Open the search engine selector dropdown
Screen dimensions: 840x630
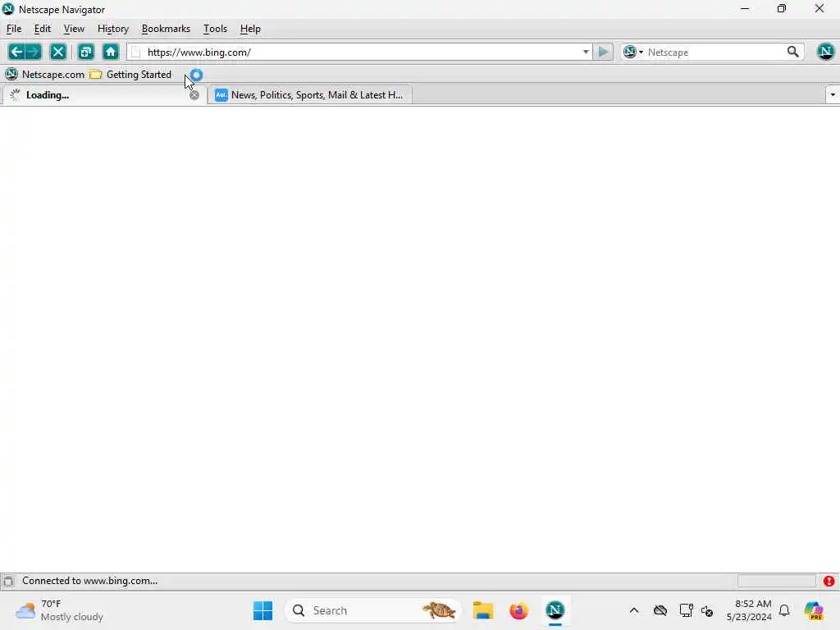tap(633, 52)
